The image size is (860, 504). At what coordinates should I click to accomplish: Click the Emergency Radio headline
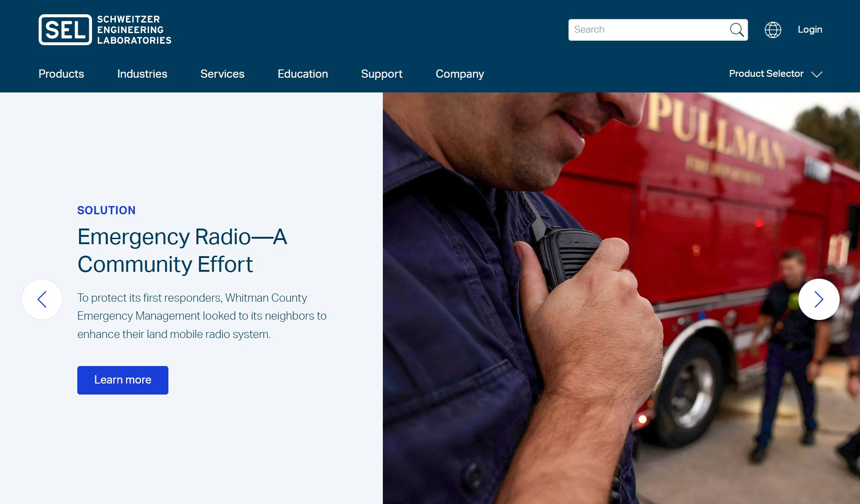[182, 251]
